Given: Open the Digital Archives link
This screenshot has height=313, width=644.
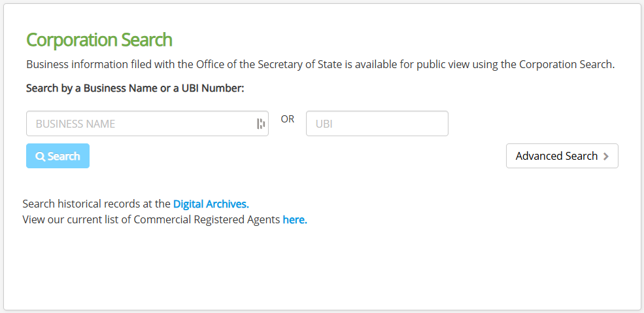Looking at the screenshot, I should click(x=211, y=204).
